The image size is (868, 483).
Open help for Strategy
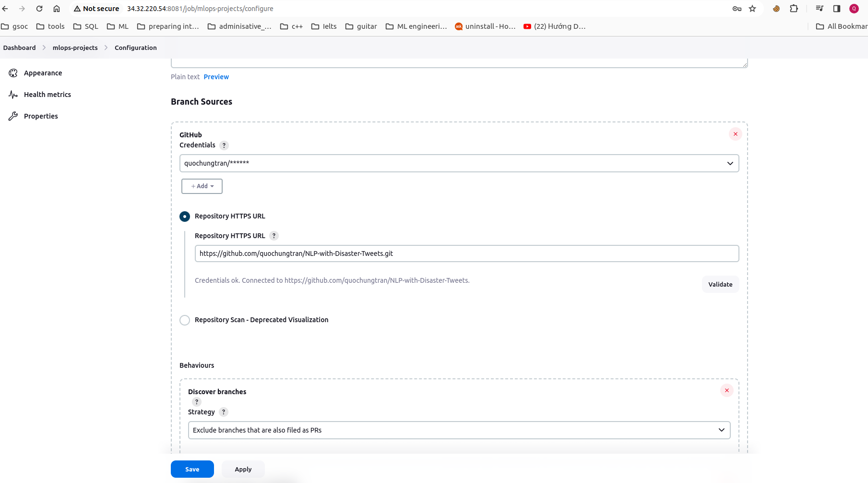click(x=224, y=412)
